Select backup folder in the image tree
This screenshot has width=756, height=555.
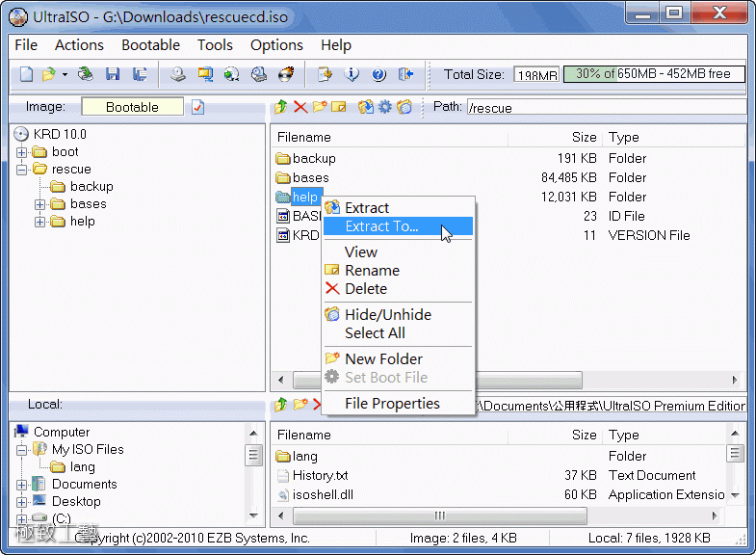click(82, 187)
